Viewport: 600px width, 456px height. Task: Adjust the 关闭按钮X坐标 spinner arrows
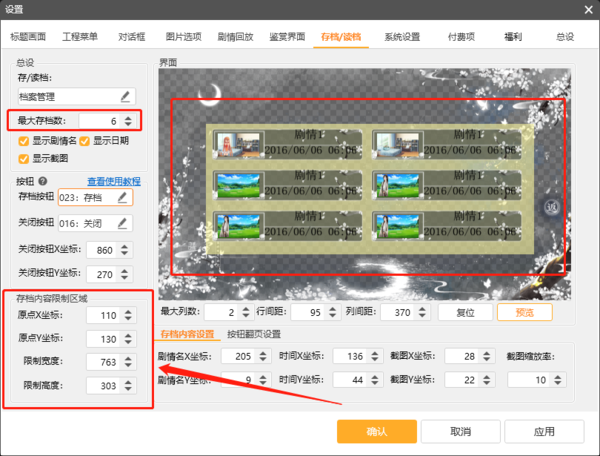click(x=126, y=249)
